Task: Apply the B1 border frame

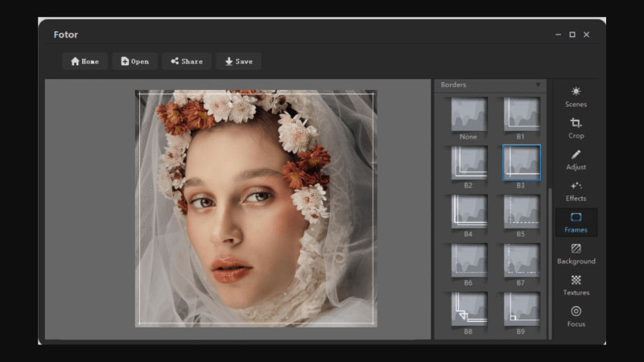Action: pyautogui.click(x=521, y=114)
